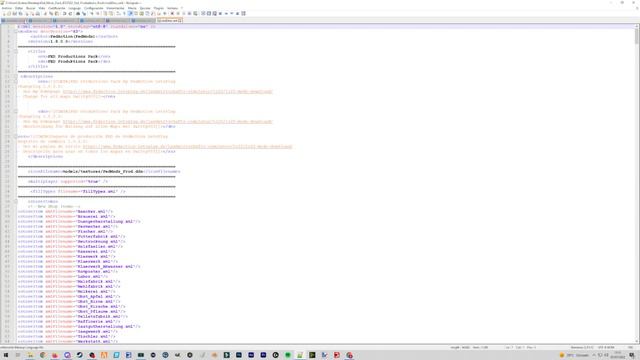
Task: Click the Tischler.xml storeItem line
Action: 67,336
